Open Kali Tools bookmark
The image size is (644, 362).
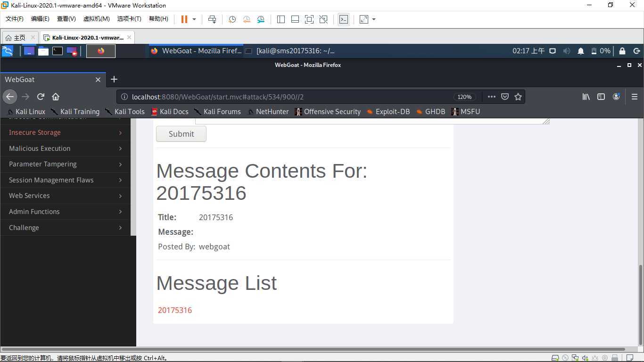[x=124, y=112]
